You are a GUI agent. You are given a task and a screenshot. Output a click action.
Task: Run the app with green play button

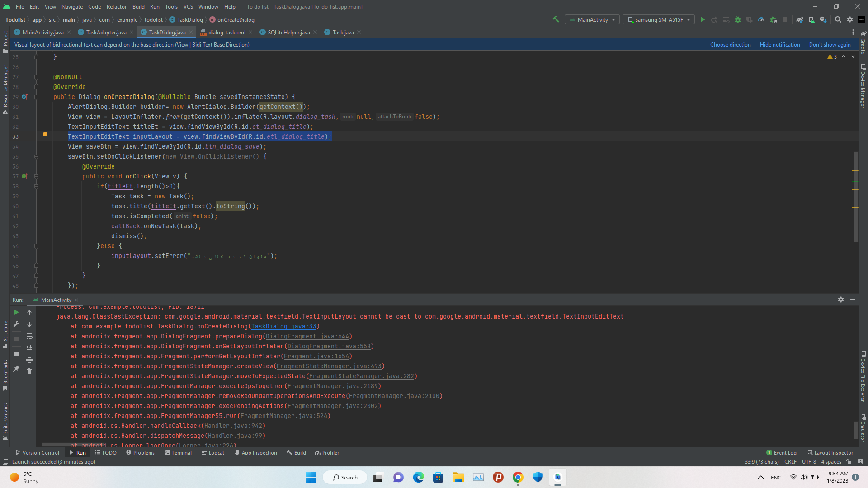pos(703,19)
